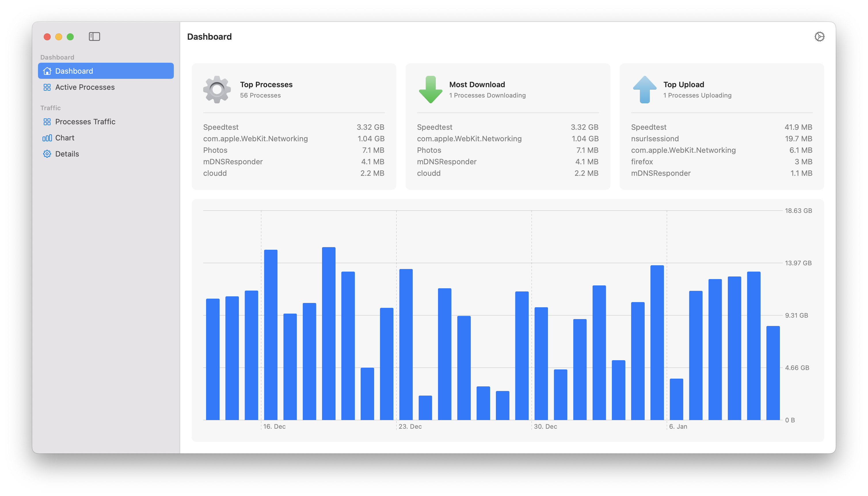Open settings gear in top right
This screenshot has height=496, width=868.
pos(819,37)
